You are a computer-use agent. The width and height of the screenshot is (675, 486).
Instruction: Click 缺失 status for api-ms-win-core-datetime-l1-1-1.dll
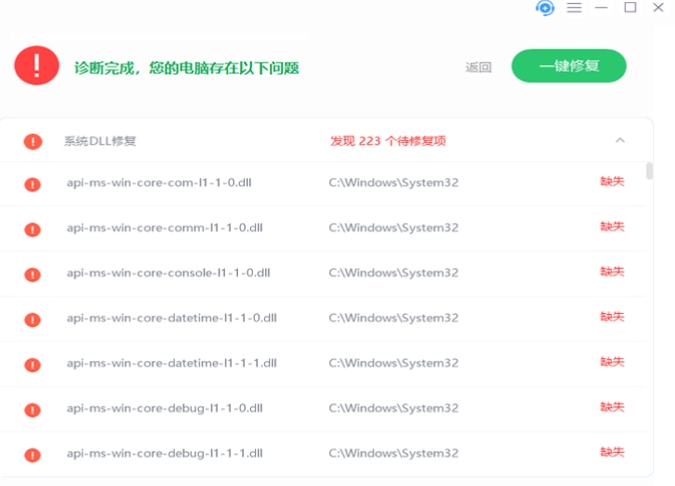pyautogui.click(x=612, y=362)
